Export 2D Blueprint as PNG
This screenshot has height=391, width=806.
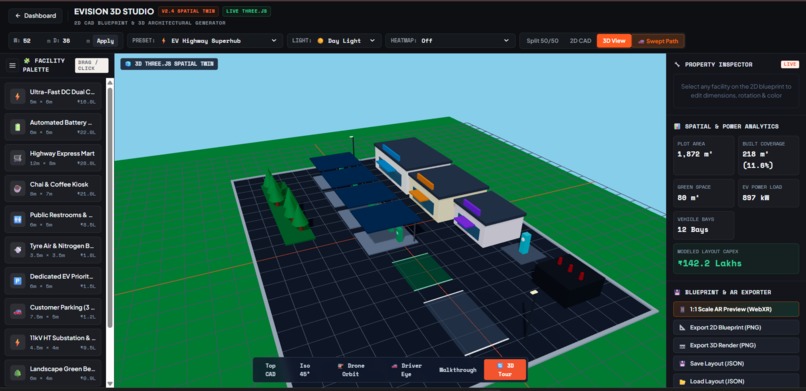tap(736, 328)
